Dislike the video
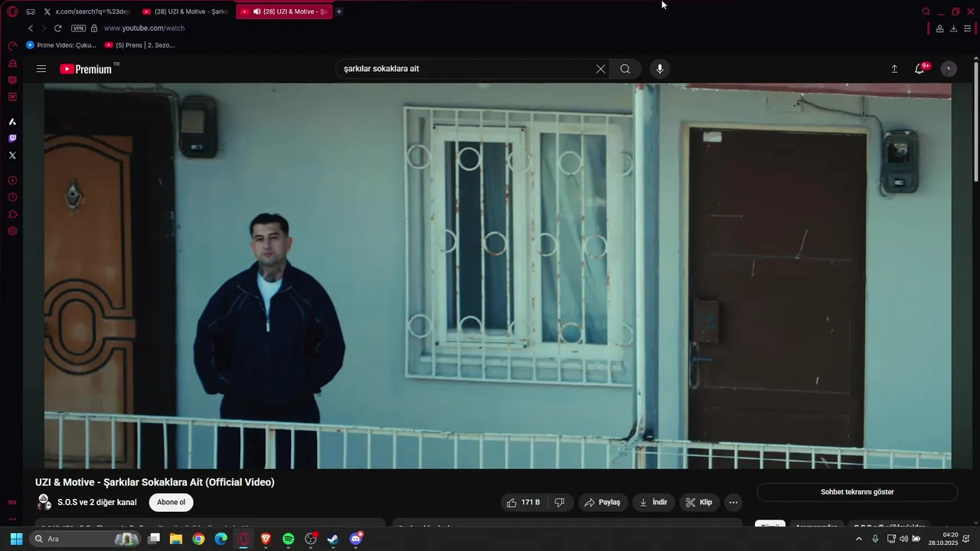This screenshot has width=980, height=551. coord(560,503)
